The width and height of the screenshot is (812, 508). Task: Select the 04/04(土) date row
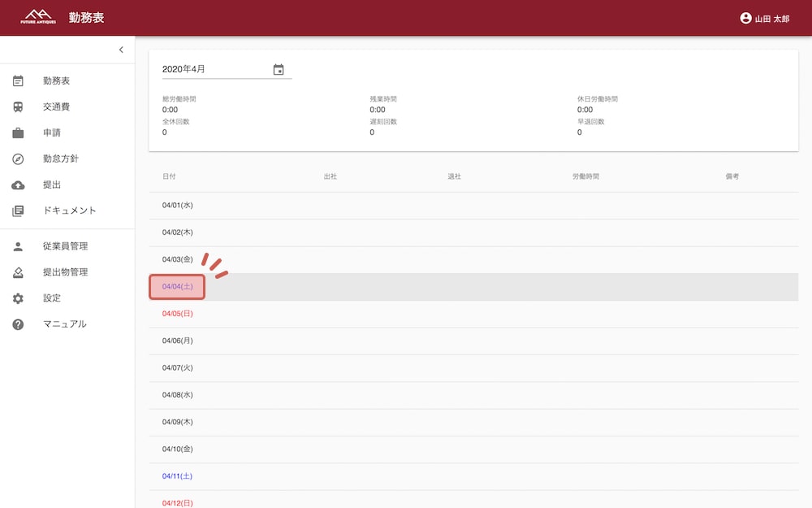[x=177, y=287]
